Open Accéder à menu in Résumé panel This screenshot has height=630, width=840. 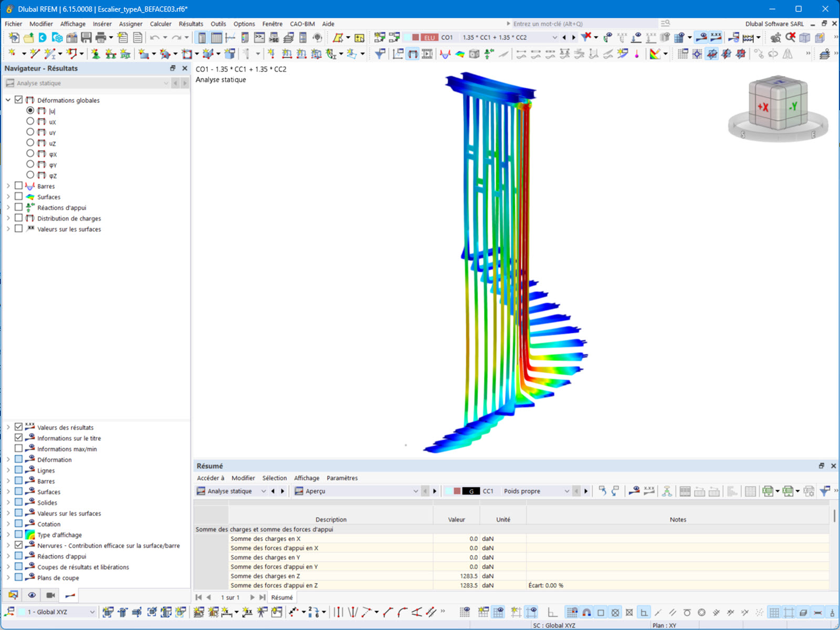[211, 478]
